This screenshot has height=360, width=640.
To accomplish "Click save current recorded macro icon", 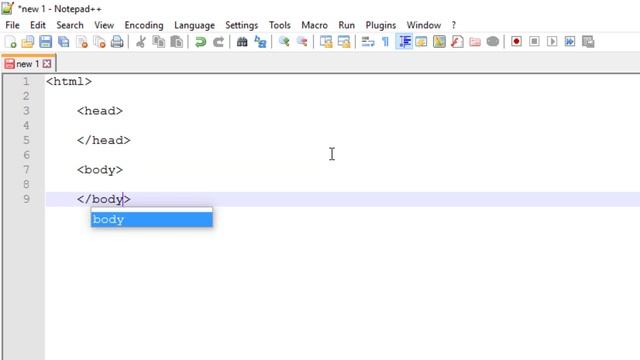I will (x=588, y=42).
